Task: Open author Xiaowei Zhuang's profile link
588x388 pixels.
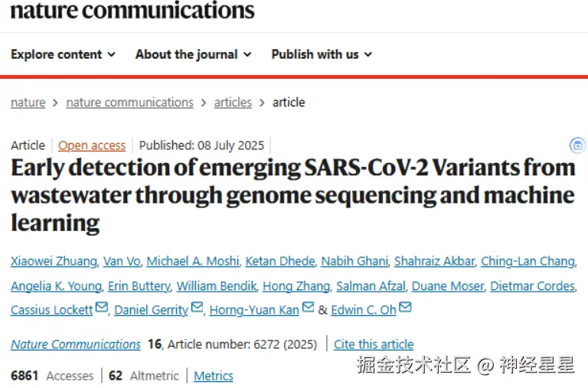Action: (x=54, y=262)
